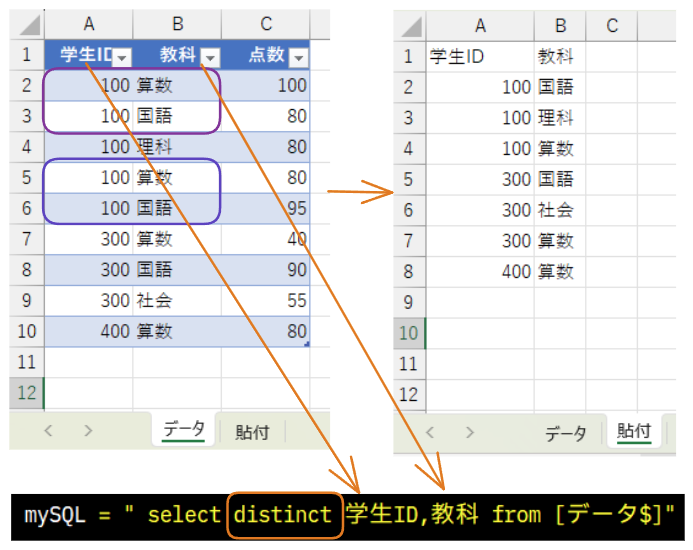Click 社会 cell in left sheet row 9
The height and width of the screenshot is (550, 693).
click(177, 301)
